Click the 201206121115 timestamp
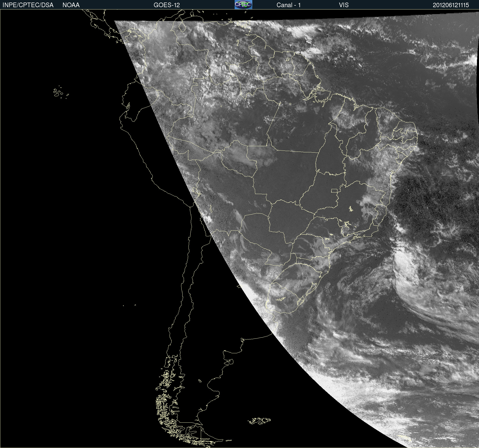The width and height of the screenshot is (479, 448). [451, 5]
